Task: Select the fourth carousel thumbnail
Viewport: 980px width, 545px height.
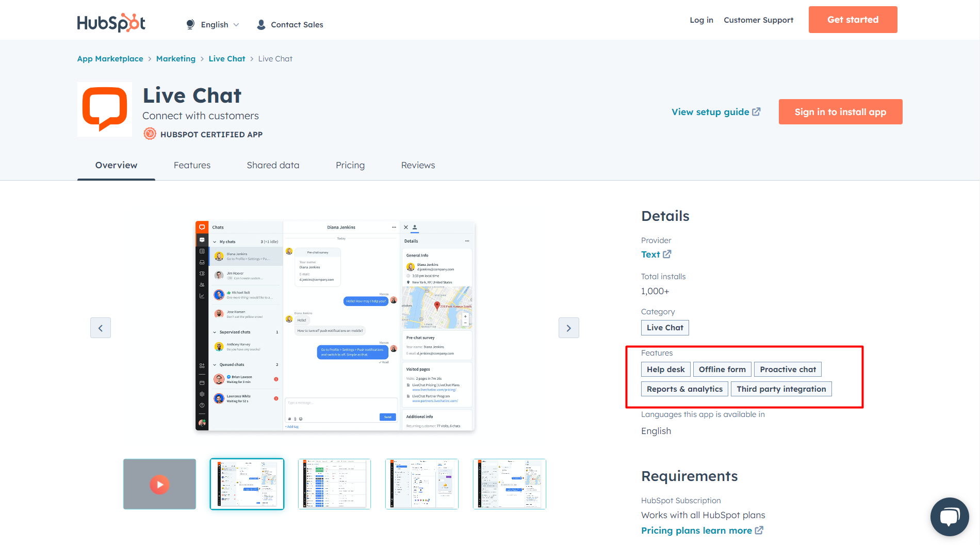Action: point(422,484)
